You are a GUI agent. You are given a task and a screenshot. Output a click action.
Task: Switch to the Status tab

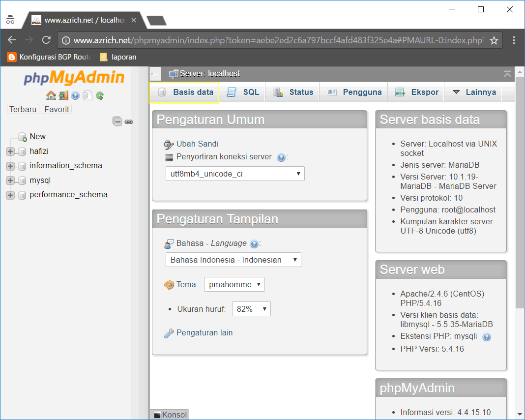(x=293, y=92)
